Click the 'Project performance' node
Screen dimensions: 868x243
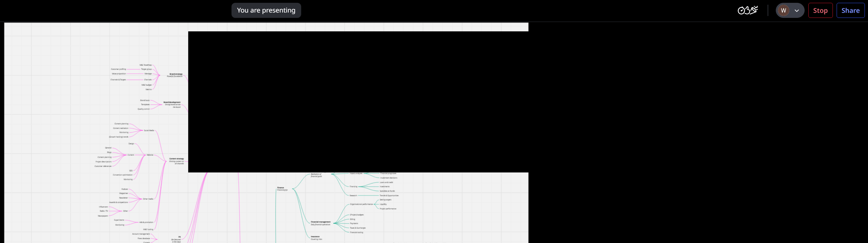coord(388,209)
